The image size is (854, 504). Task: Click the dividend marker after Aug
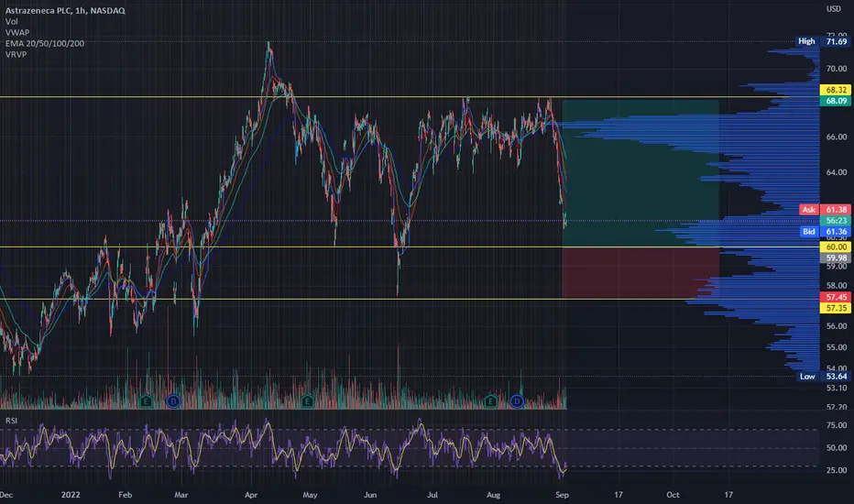[516, 401]
